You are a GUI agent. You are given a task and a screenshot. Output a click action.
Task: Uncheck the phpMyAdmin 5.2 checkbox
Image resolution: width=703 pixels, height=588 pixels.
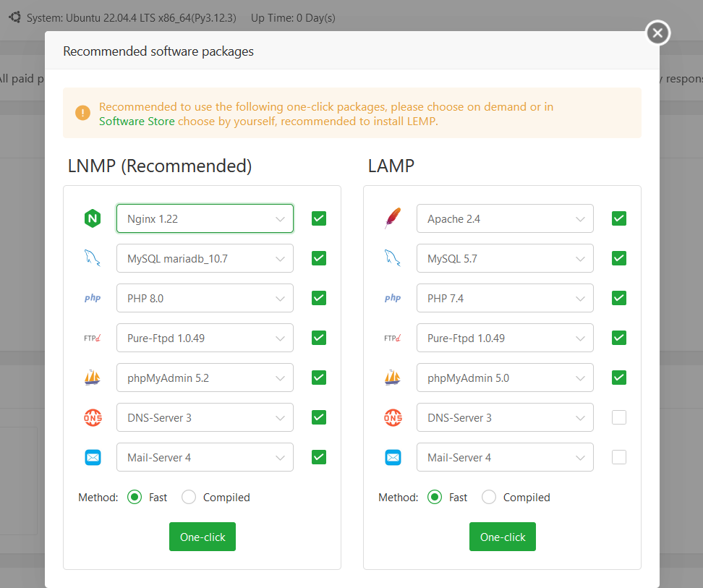click(x=319, y=378)
